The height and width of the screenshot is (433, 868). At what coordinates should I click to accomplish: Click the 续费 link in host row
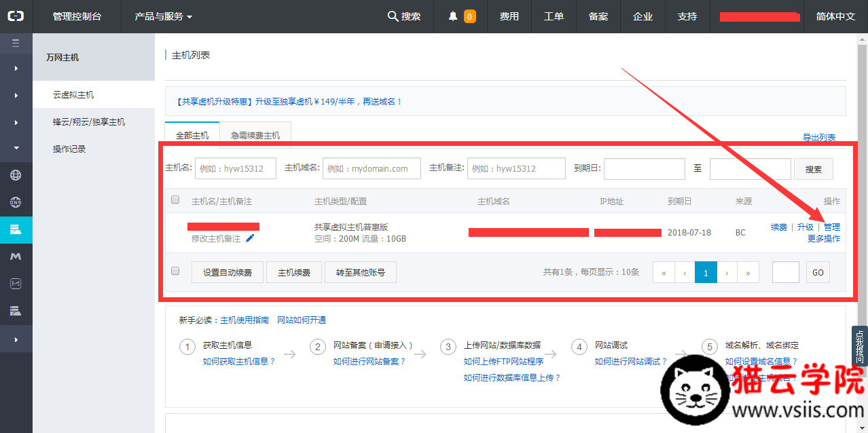[779, 227]
